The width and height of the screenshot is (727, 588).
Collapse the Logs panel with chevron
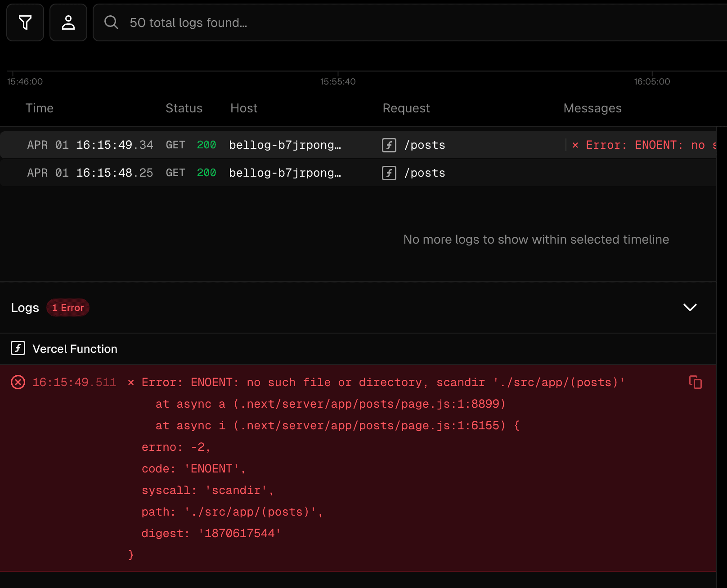pyautogui.click(x=690, y=307)
